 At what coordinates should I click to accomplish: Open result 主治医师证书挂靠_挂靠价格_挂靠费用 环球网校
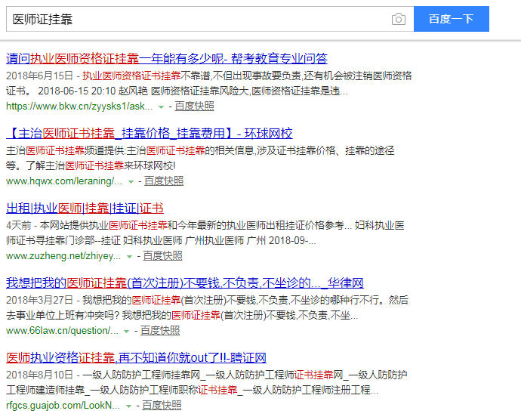pyautogui.click(x=150, y=134)
